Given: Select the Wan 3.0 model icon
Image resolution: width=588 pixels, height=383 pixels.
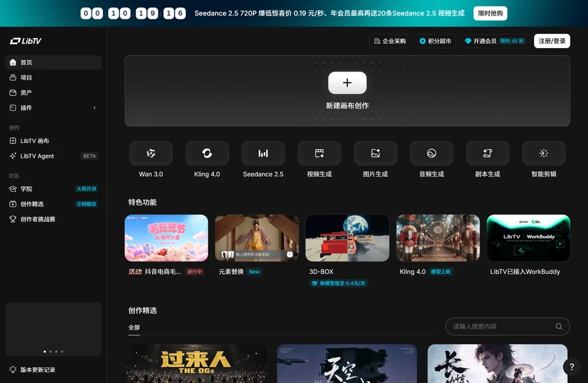Looking at the screenshot, I should pos(151,153).
